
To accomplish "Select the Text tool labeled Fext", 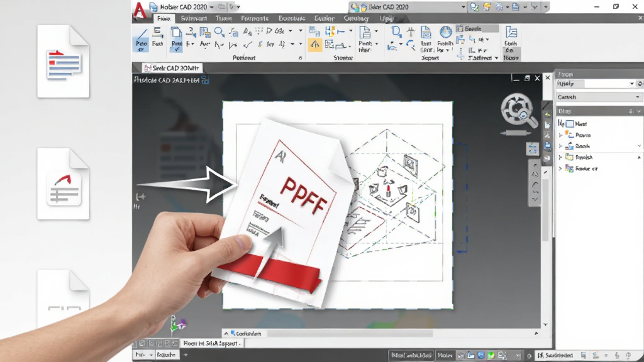I will pos(158,37).
